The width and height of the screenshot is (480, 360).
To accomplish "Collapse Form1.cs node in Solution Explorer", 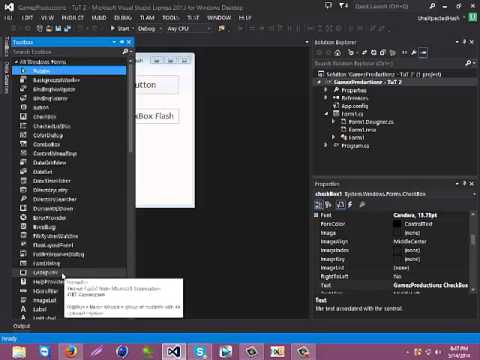I will point(326,114).
